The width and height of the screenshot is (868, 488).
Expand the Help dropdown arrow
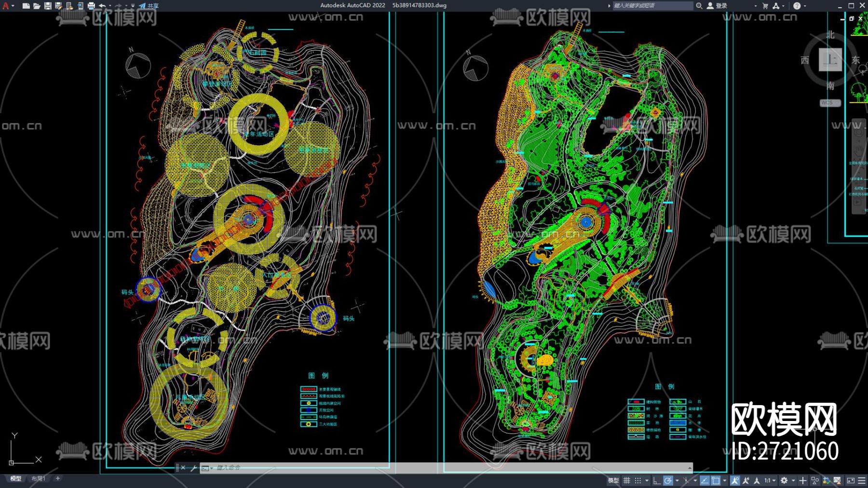[x=805, y=6]
